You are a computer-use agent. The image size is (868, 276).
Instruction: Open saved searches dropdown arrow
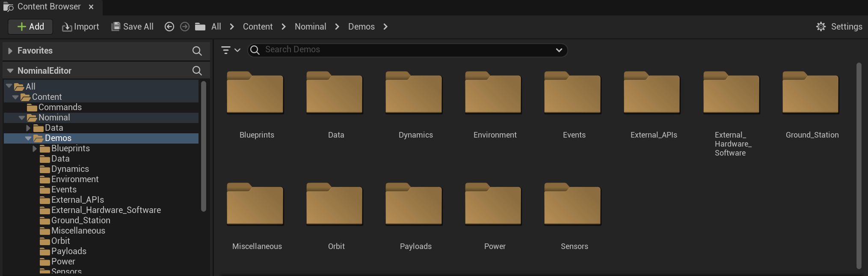(559, 50)
